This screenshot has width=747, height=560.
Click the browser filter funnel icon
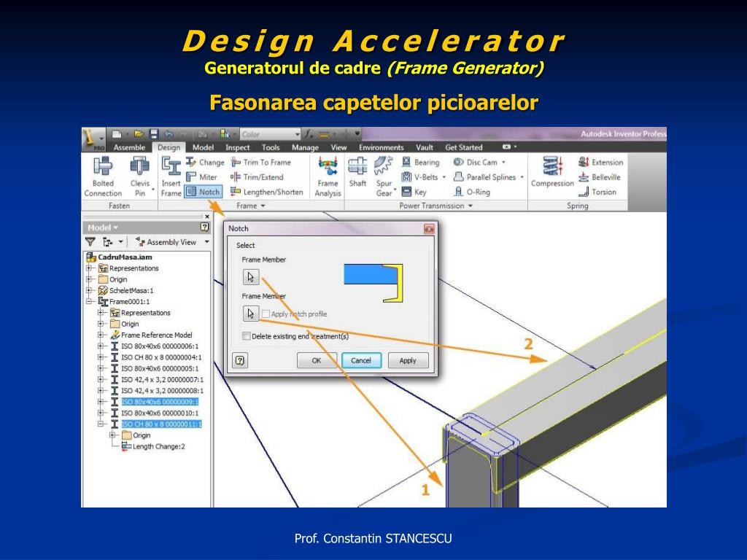point(90,242)
